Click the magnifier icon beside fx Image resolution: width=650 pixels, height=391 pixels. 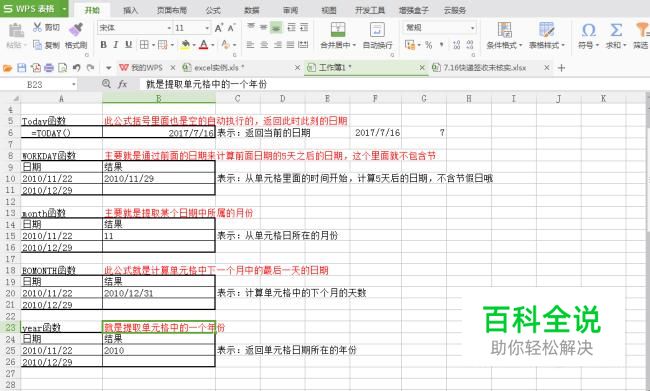(x=107, y=84)
